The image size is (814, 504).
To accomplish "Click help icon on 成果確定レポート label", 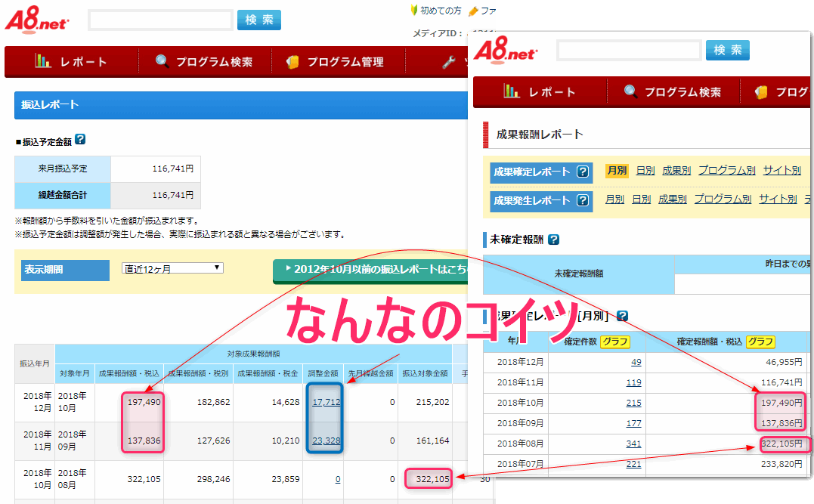I will [583, 172].
